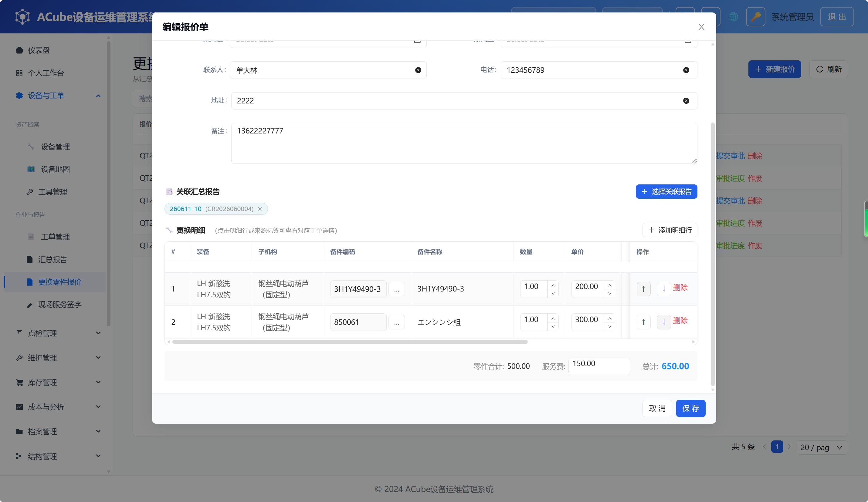Cancel editing with 取消
Screen dimensions: 868x502
point(657,408)
